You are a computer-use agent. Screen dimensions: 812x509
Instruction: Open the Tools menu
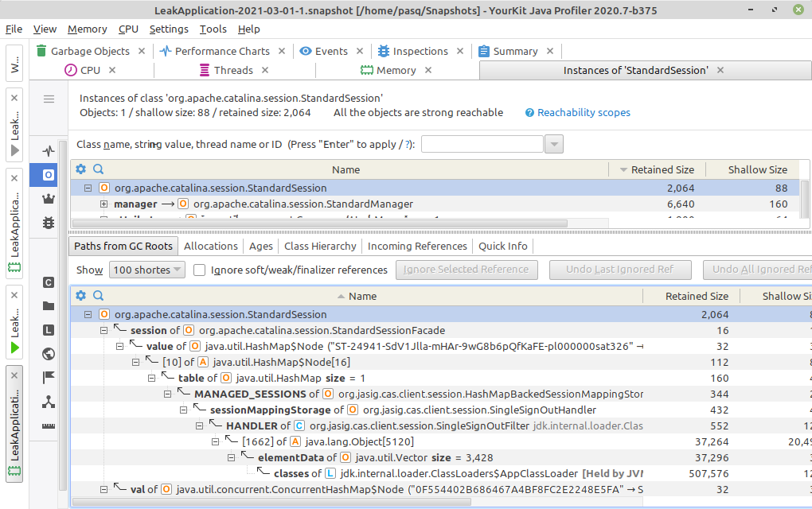click(212, 29)
